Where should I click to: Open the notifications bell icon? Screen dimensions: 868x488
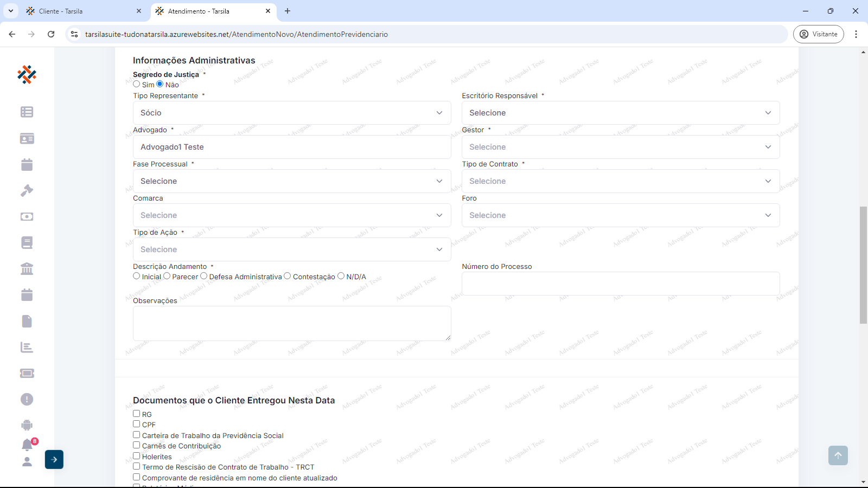coord(27,445)
